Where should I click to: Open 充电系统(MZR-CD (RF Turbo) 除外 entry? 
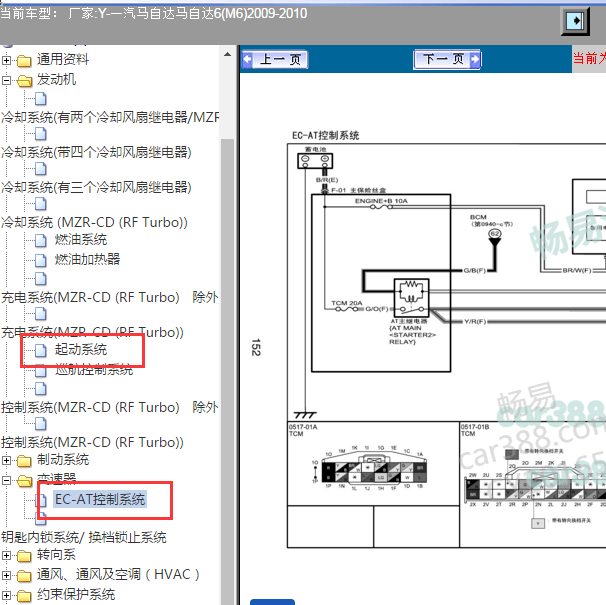coord(110,297)
